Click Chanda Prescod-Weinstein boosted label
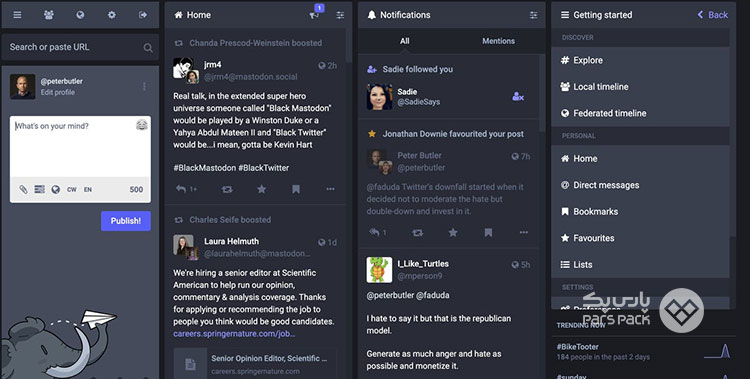Viewport: 750px width, 379px height. [x=255, y=43]
